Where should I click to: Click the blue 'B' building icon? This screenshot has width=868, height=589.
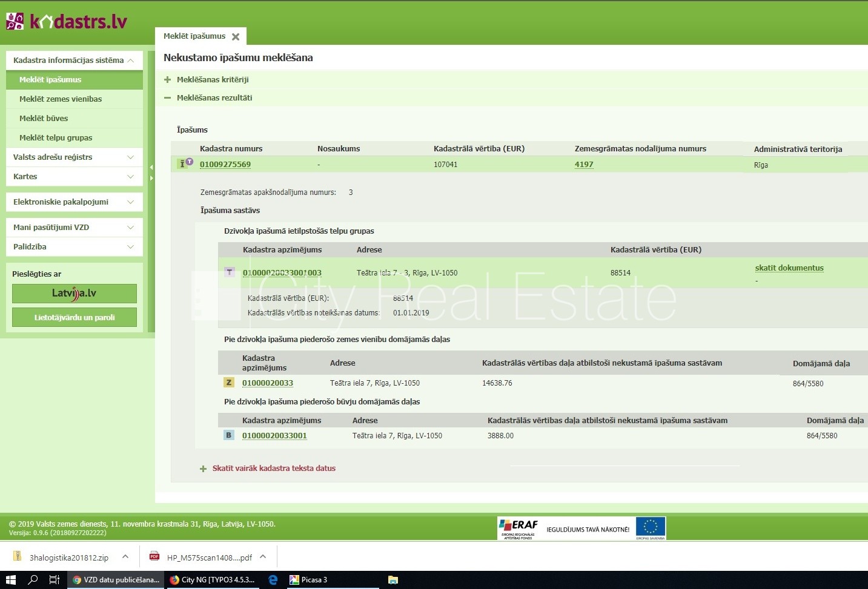click(229, 435)
